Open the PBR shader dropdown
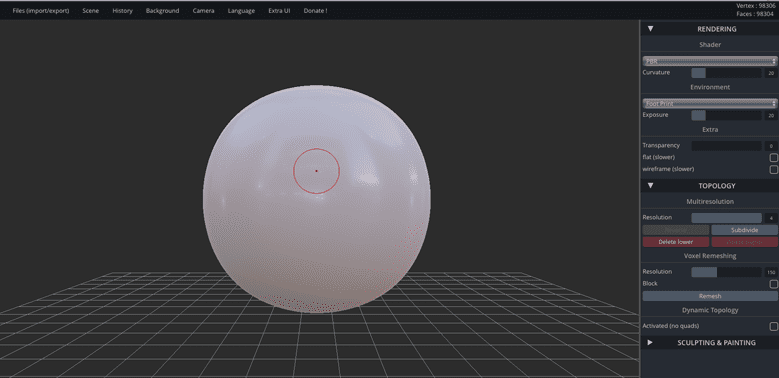Viewport: 779px width, 378px height. pyautogui.click(x=709, y=61)
